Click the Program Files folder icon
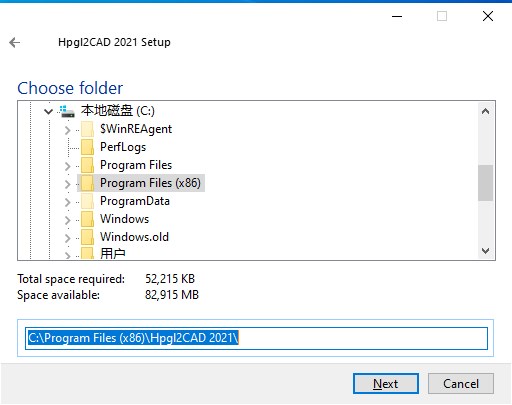 [x=87, y=165]
